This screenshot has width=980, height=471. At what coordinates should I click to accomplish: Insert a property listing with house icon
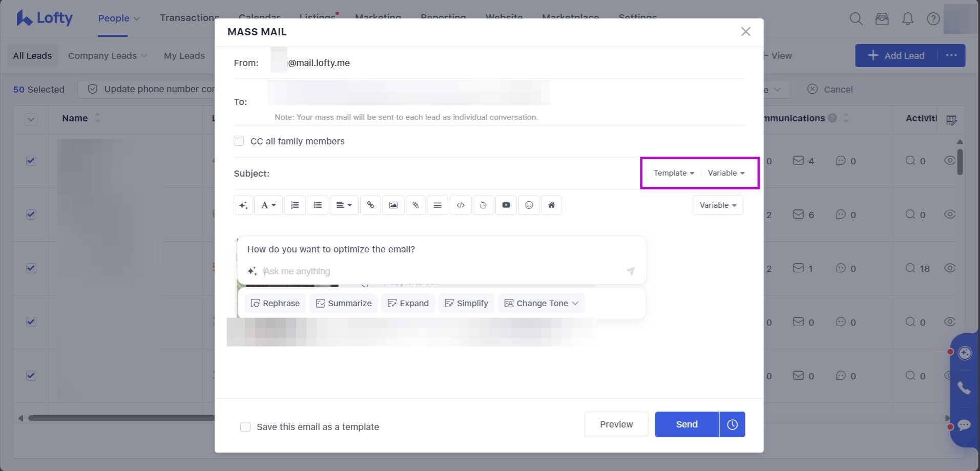pyautogui.click(x=551, y=205)
